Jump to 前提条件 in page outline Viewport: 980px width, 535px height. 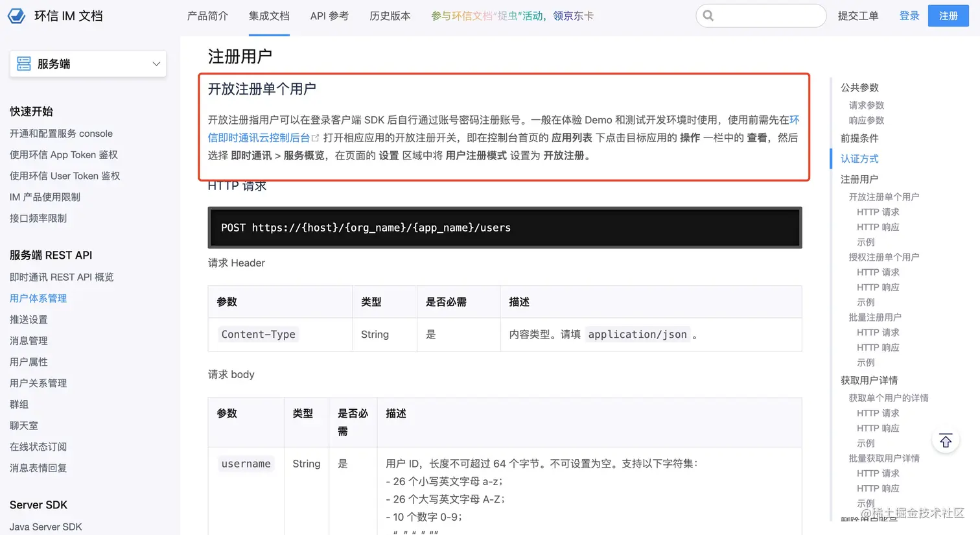[859, 138]
